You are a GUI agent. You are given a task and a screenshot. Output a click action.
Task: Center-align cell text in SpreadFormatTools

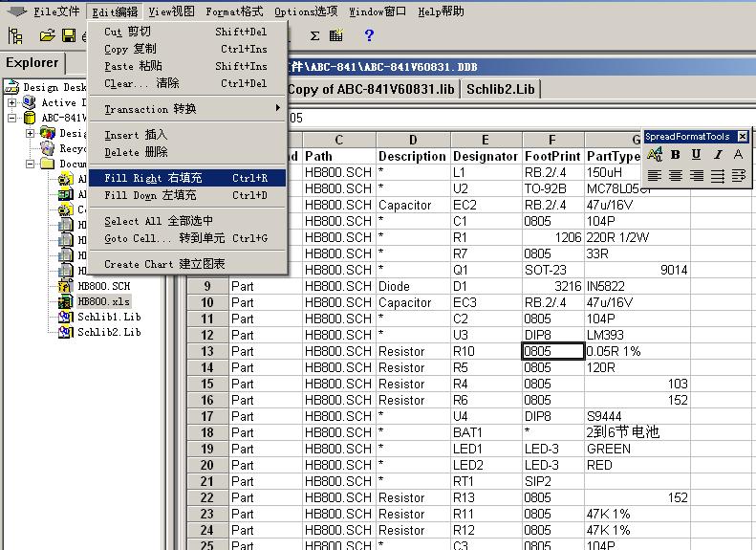coord(676,176)
